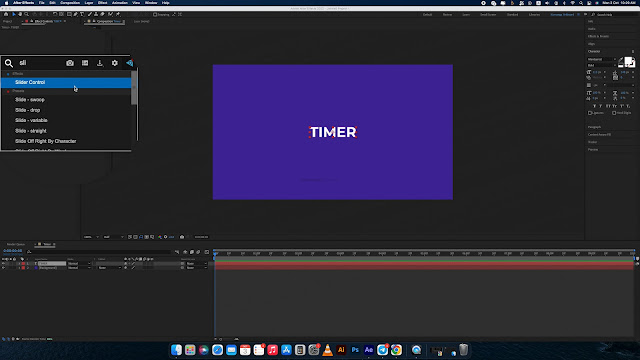
Task: Open blend mode dropdown for Background layer
Action: pyautogui.click(x=79, y=268)
